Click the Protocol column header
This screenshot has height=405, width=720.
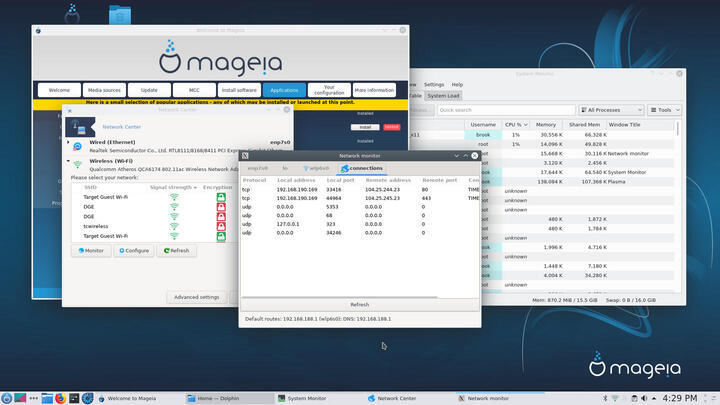click(x=254, y=180)
